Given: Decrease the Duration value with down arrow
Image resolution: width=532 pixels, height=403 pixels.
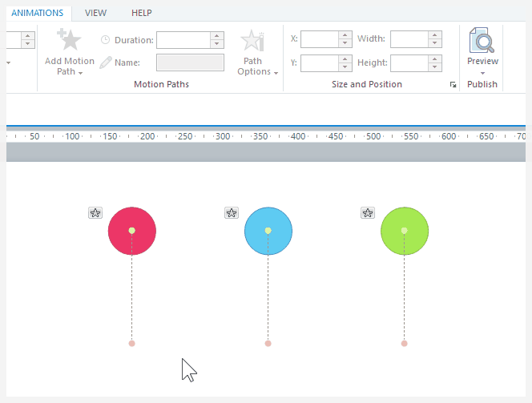Looking at the screenshot, I should pos(217,44).
